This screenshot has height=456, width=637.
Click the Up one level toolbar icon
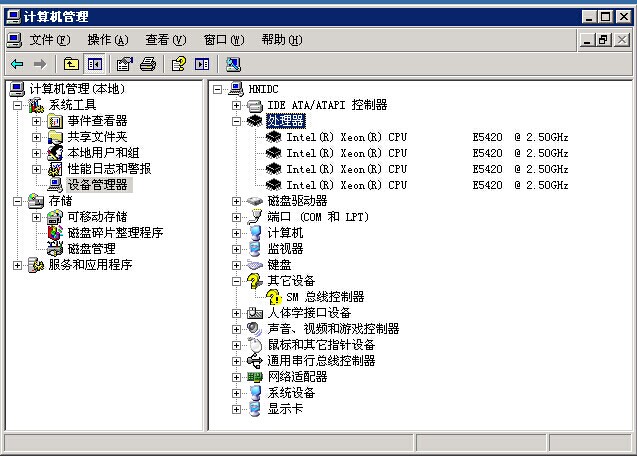(x=72, y=64)
